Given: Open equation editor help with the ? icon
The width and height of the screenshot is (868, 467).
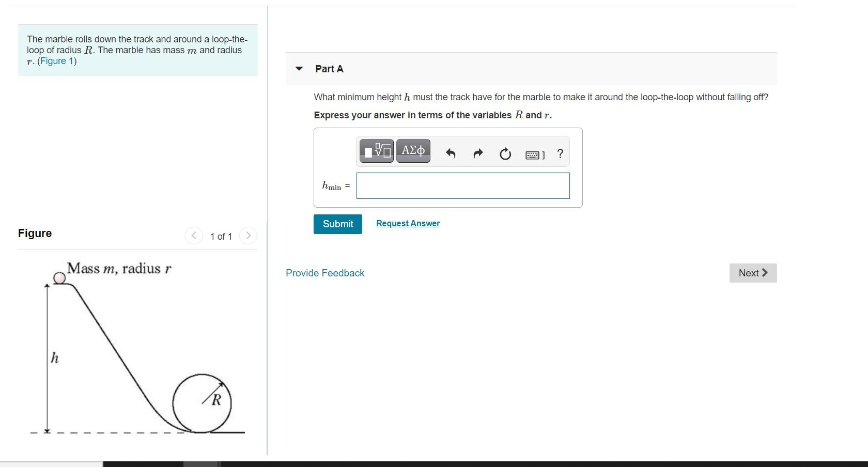Looking at the screenshot, I should [560, 154].
